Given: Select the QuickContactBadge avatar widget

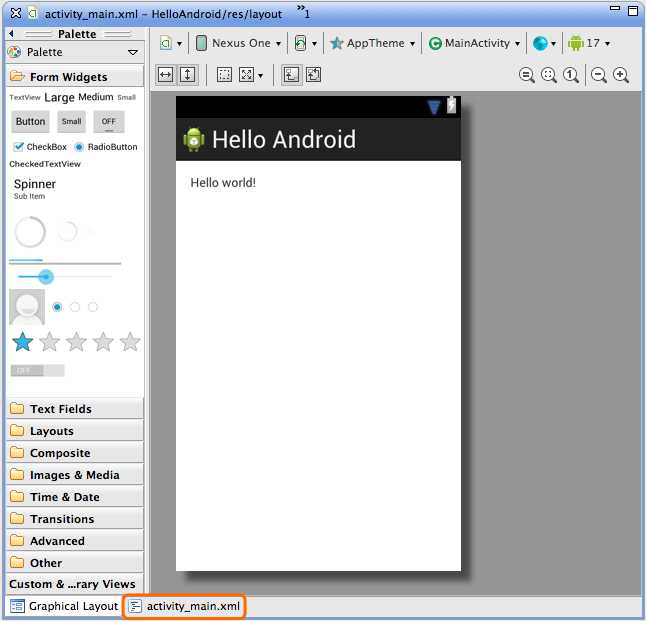Looking at the screenshot, I should (27, 307).
